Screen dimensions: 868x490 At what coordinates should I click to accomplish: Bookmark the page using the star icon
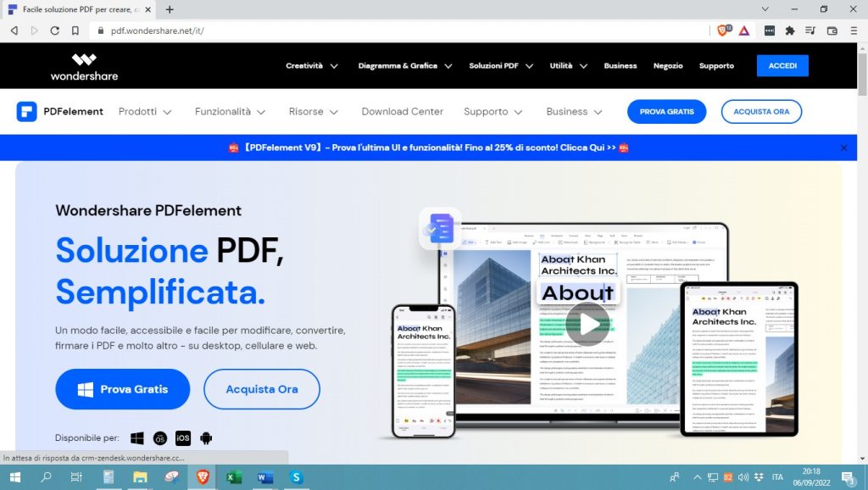click(x=75, y=31)
